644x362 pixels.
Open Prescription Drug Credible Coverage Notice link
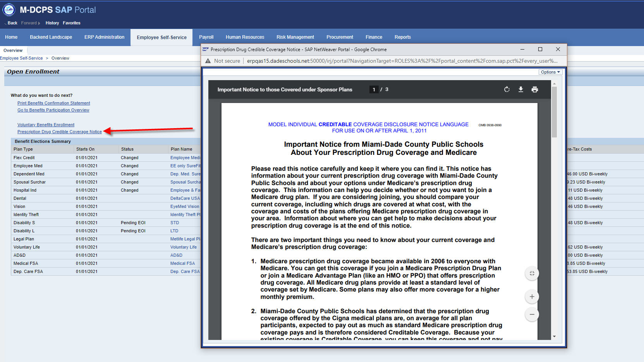tap(60, 132)
